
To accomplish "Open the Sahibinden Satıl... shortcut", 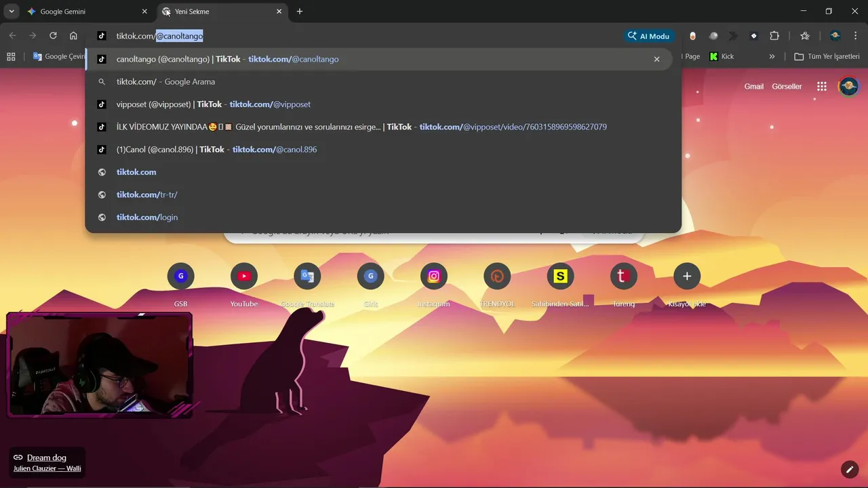I will pos(560,285).
